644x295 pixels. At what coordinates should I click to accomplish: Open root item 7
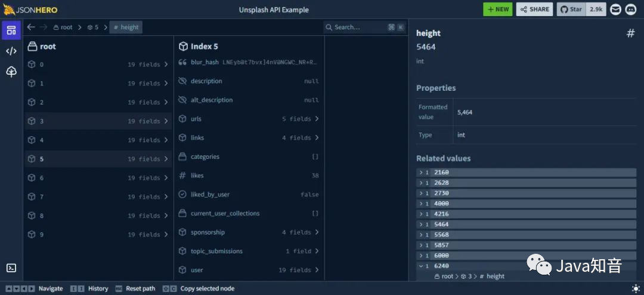98,196
